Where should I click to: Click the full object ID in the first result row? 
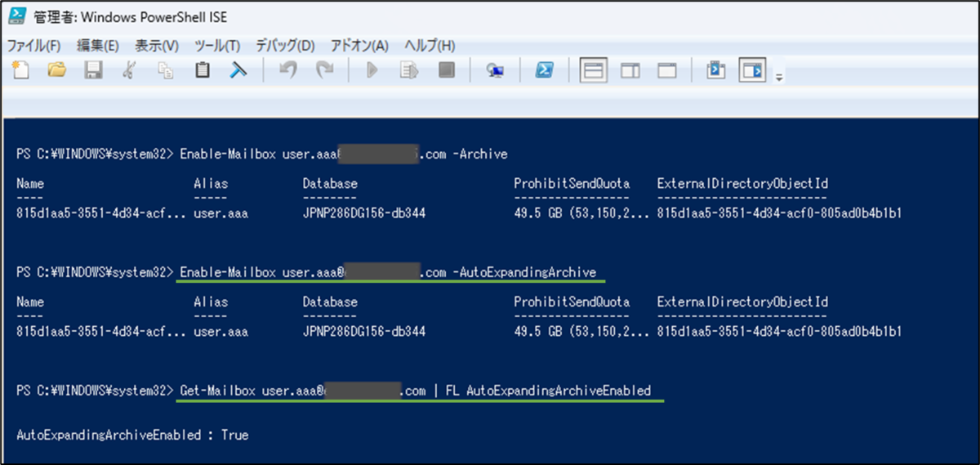[x=779, y=213]
